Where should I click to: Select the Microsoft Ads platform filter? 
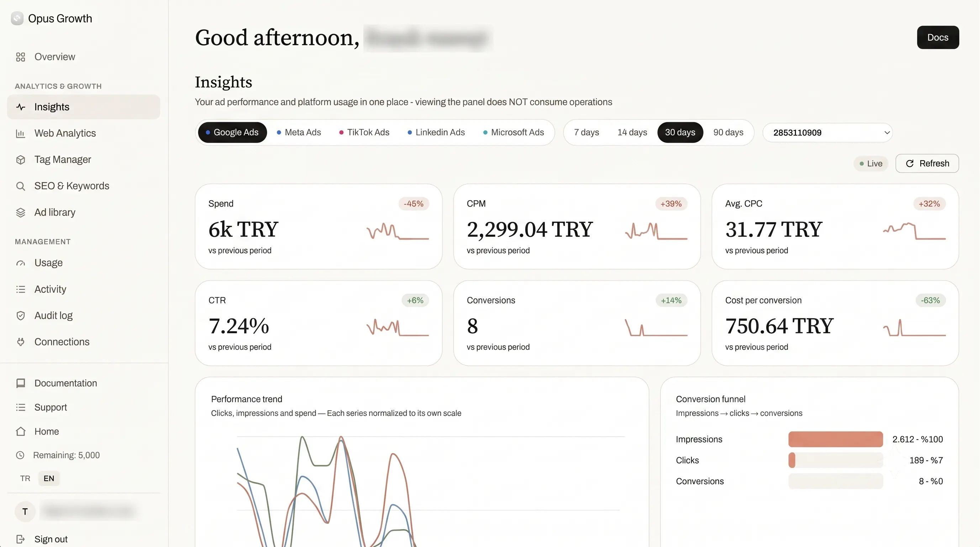pyautogui.click(x=513, y=132)
